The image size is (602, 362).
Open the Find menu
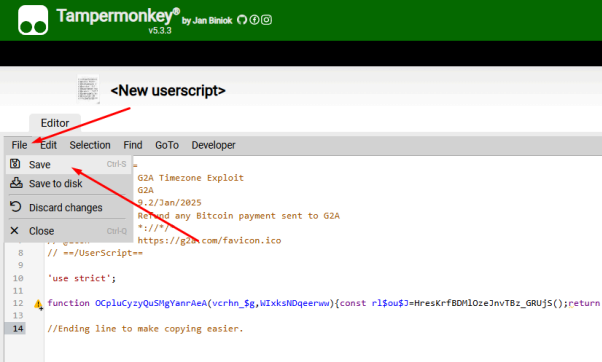tap(133, 145)
